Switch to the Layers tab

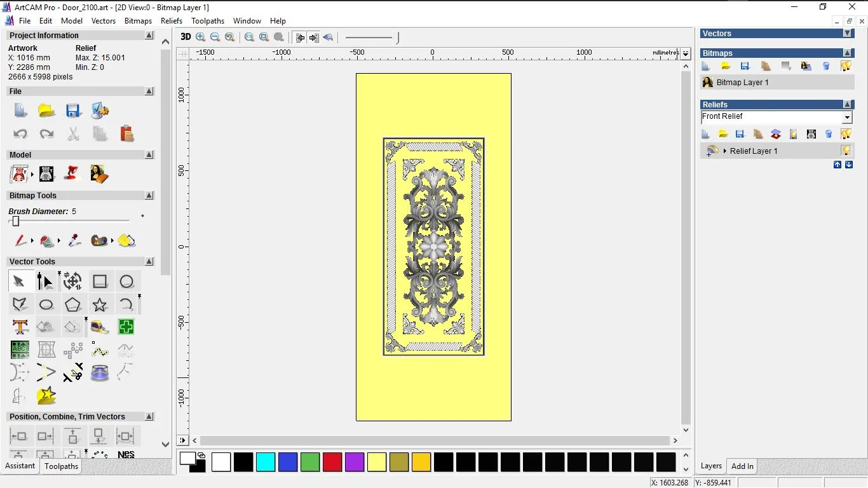711,466
